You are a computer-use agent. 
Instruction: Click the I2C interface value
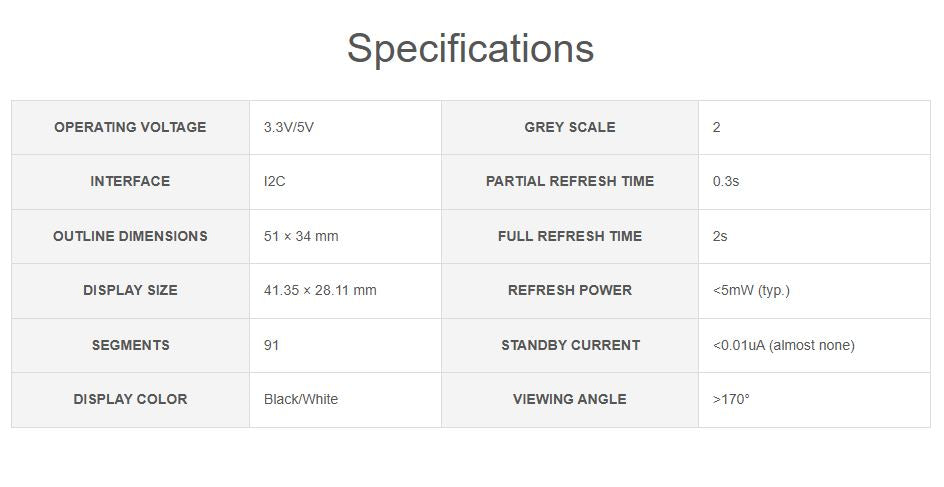pyautogui.click(x=275, y=181)
